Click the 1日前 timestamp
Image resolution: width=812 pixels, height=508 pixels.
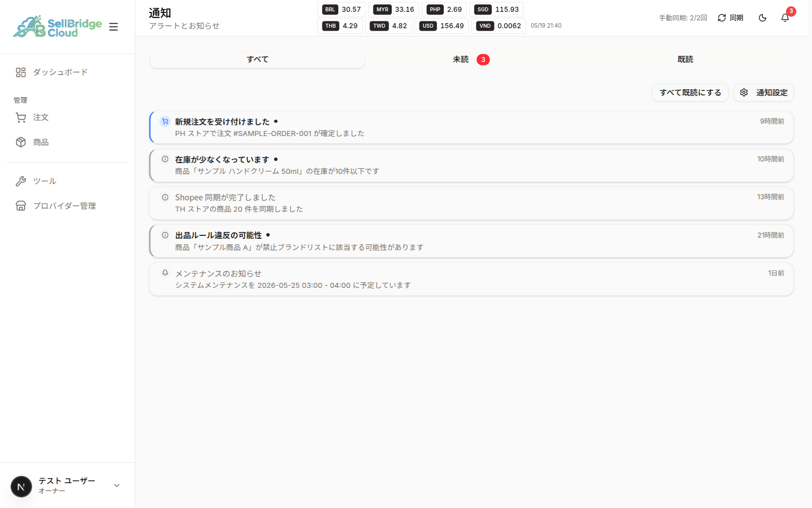[x=776, y=273]
